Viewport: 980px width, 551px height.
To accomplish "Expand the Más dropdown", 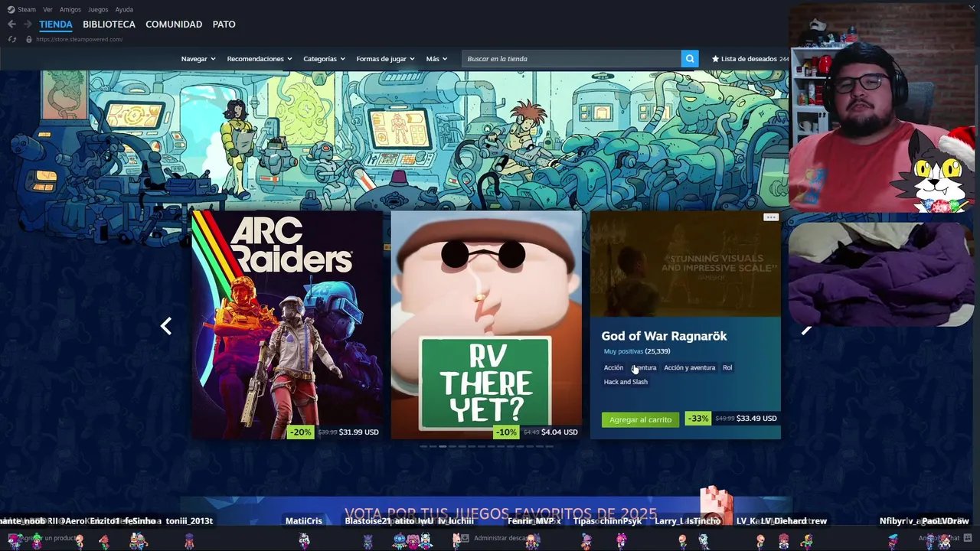I will point(436,59).
